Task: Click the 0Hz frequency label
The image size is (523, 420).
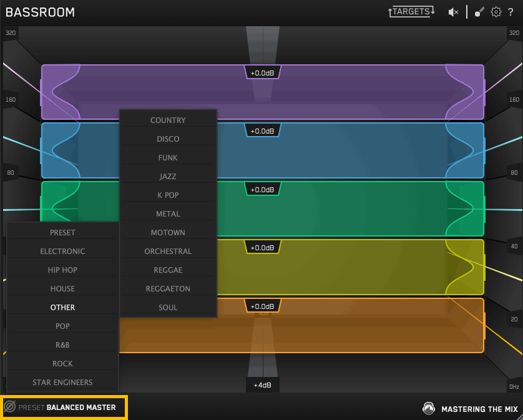Action: coord(514,387)
